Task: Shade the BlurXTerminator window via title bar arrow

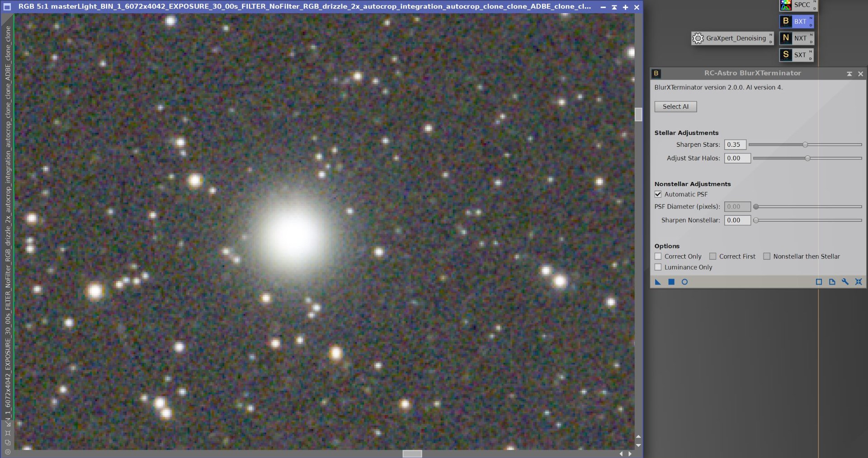Action: 849,74
